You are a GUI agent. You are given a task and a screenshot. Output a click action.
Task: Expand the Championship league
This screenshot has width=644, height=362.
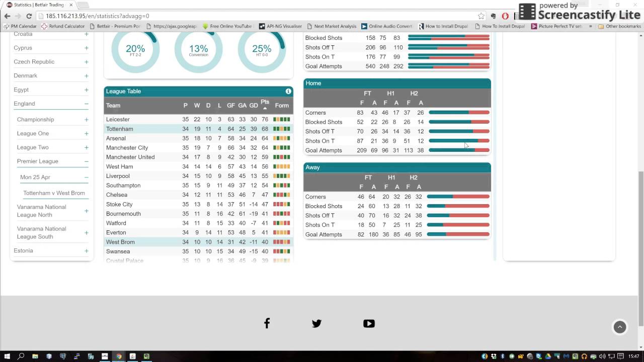pos(87,120)
